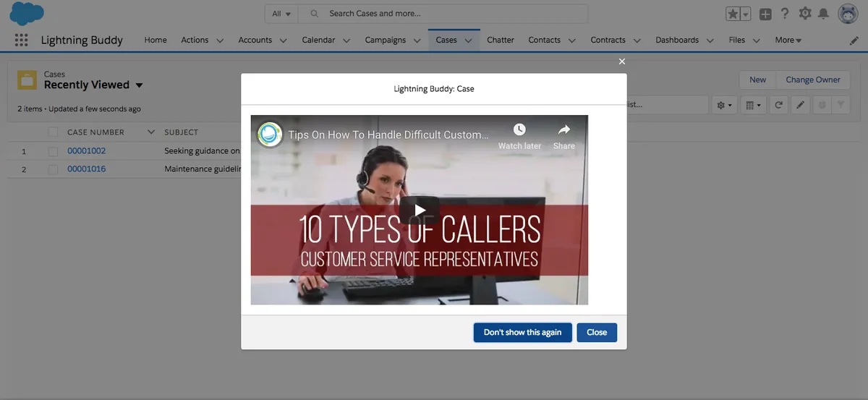Open the video title link

[x=388, y=135]
